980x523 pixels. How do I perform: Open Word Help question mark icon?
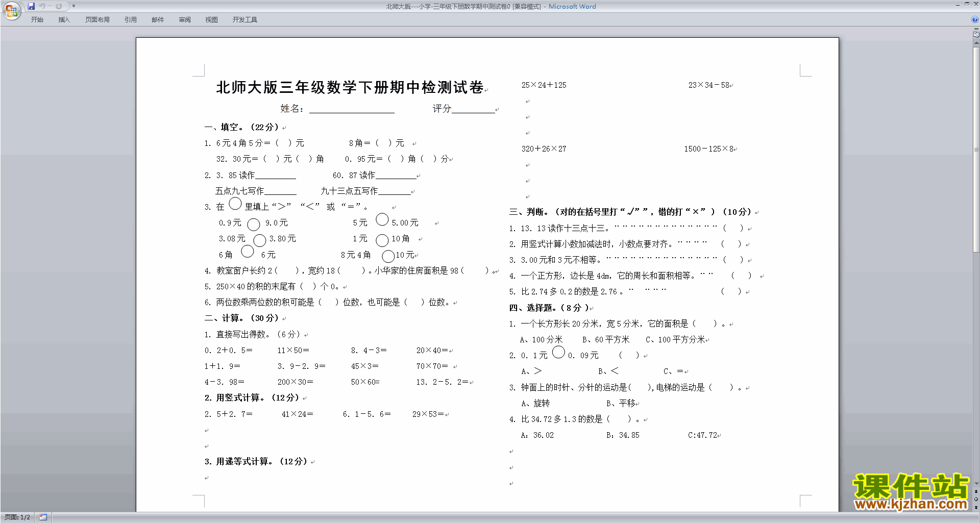click(x=975, y=20)
